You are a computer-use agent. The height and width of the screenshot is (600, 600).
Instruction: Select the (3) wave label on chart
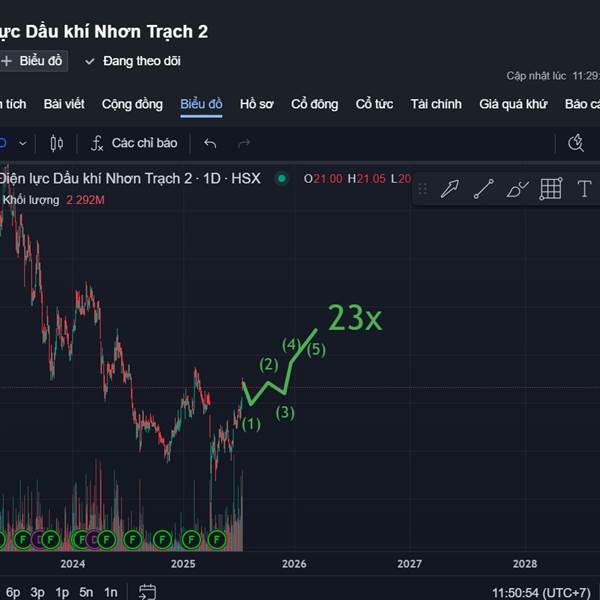285,412
